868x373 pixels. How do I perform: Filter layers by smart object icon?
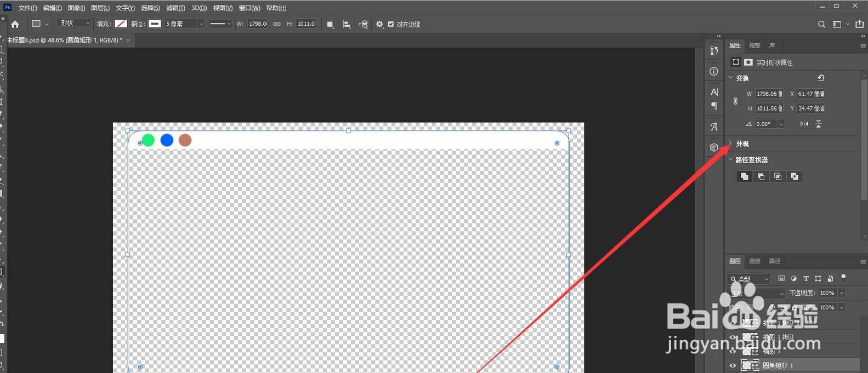pos(830,278)
